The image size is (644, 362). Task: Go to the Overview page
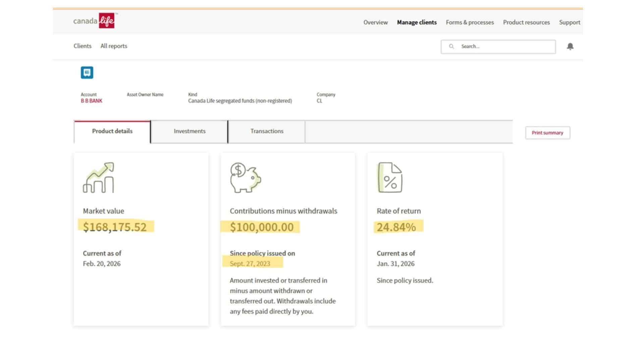375,22
